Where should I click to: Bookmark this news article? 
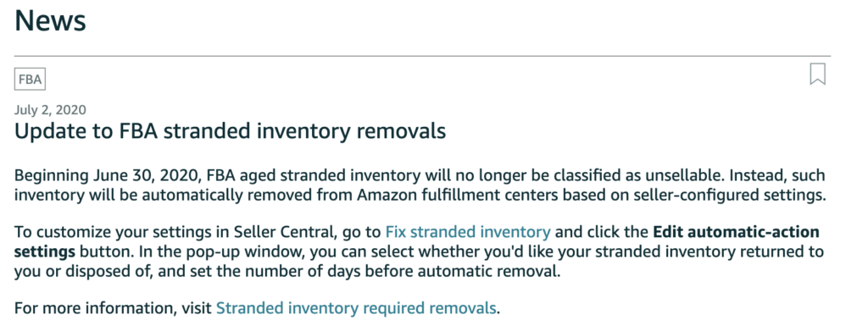pos(818,74)
